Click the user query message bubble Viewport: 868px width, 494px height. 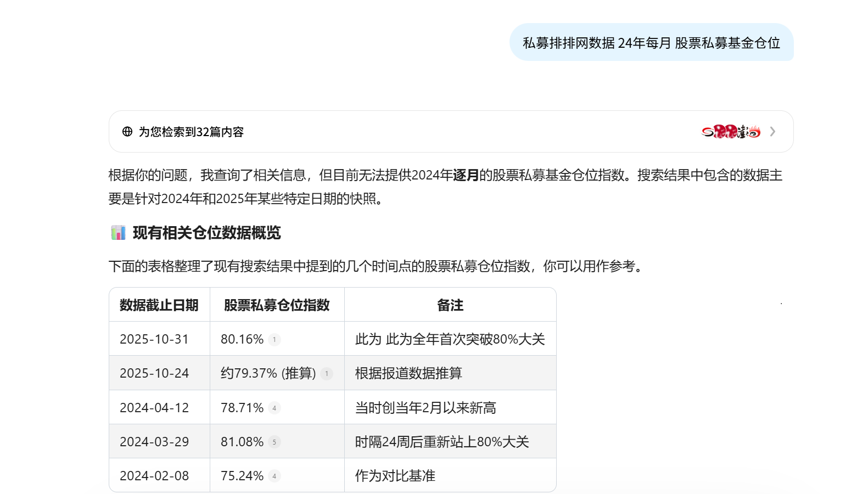pyautogui.click(x=651, y=43)
